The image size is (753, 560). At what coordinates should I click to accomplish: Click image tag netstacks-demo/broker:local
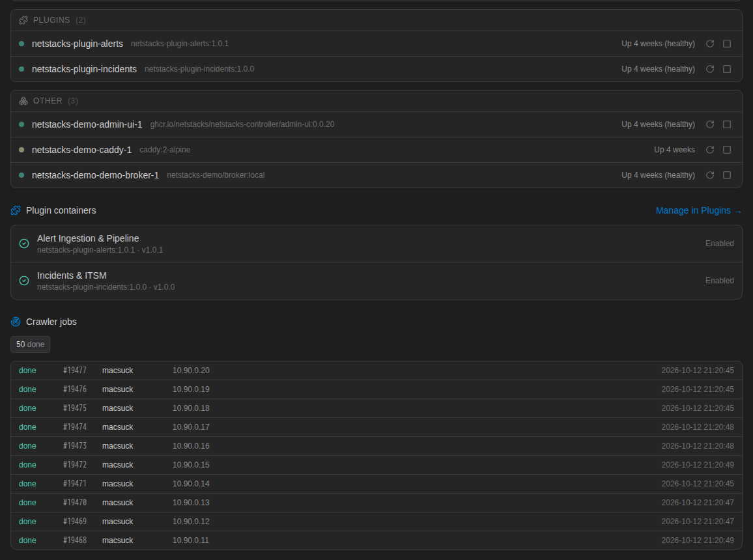(216, 175)
